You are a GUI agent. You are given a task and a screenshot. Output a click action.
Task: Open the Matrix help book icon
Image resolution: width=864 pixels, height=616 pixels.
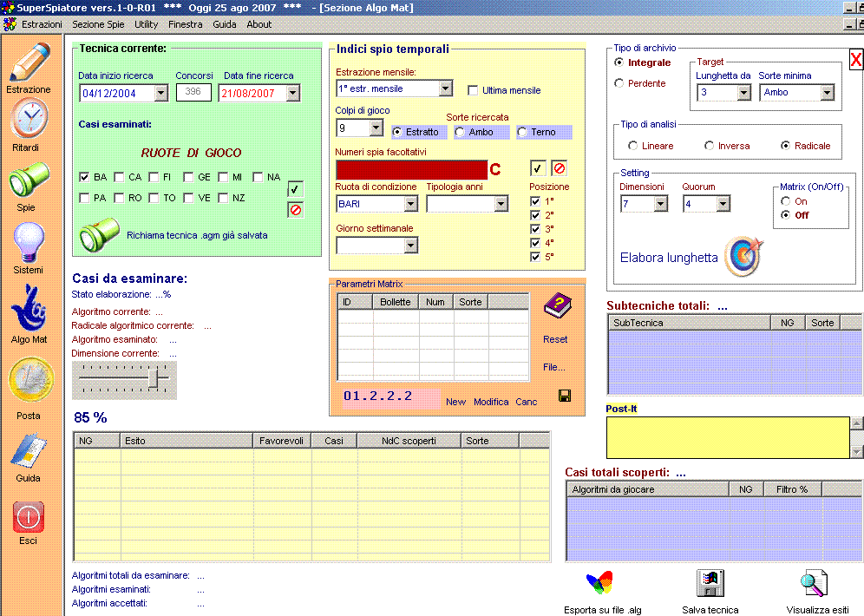tap(557, 306)
